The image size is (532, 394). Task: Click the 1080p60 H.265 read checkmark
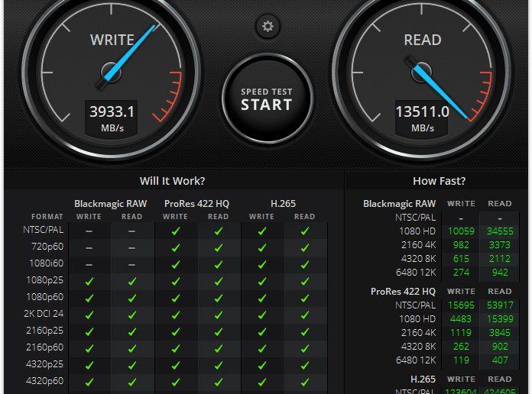click(305, 299)
